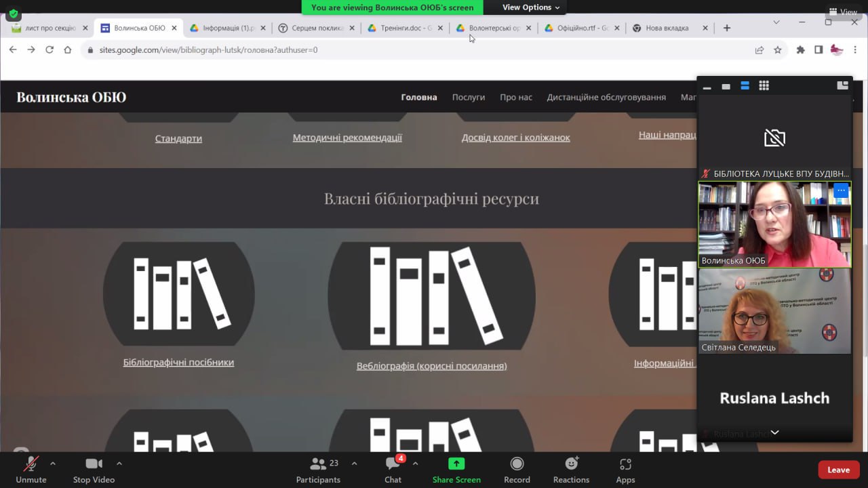Screen dimensions: 868x488
Task: Open the Participants panel
Action: point(318,464)
